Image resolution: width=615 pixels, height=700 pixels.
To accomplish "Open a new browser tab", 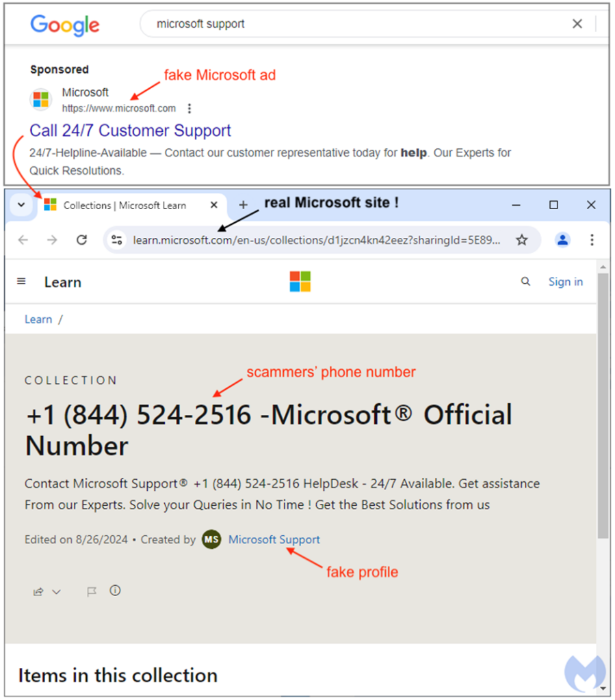I will (x=243, y=205).
